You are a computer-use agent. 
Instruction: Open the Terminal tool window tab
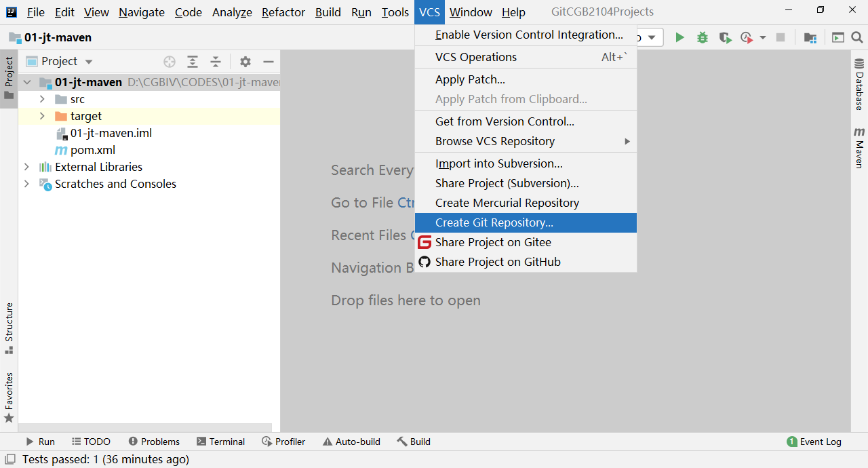pyautogui.click(x=220, y=442)
